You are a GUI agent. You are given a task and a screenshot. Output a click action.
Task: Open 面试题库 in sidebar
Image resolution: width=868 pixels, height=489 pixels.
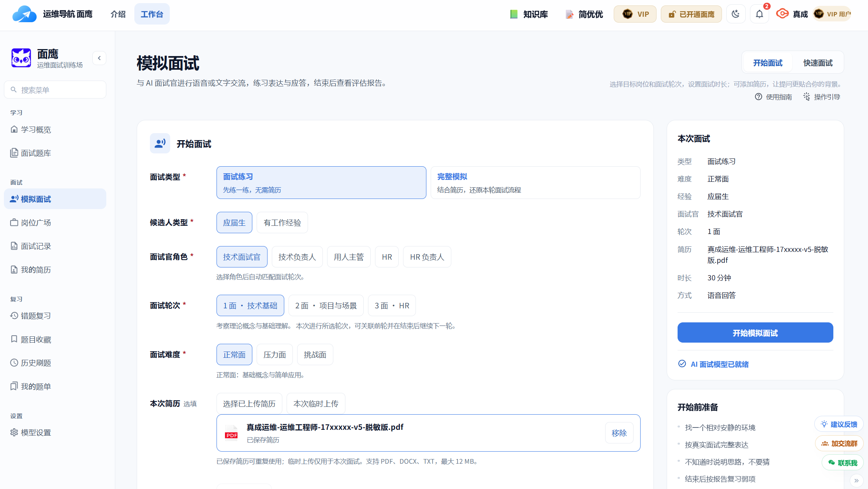pyautogui.click(x=55, y=153)
